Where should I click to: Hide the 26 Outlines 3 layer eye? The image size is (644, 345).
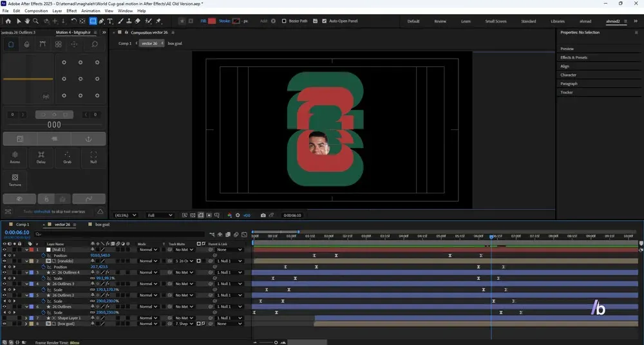pyautogui.click(x=5, y=284)
